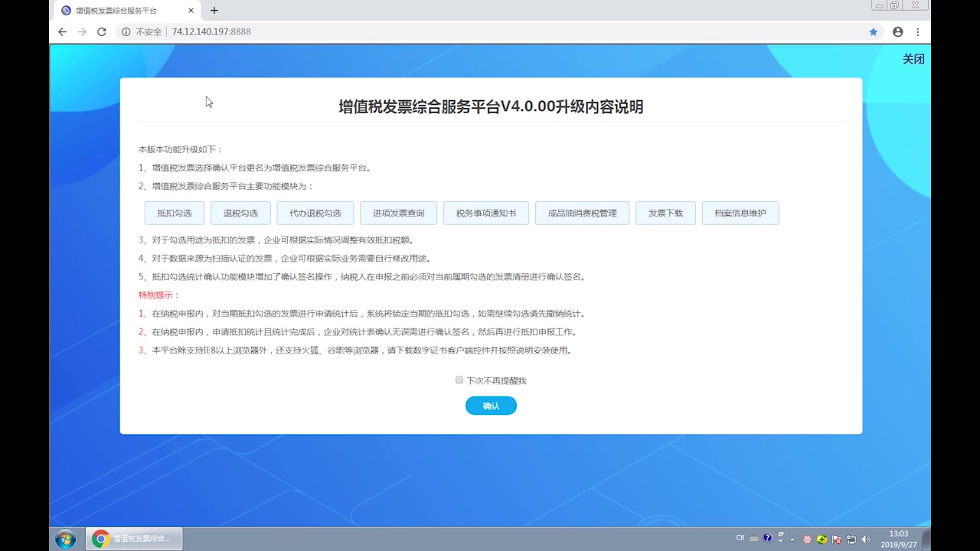Go back with browser back arrow
This screenshot has width=980, height=551.
pos(63,31)
